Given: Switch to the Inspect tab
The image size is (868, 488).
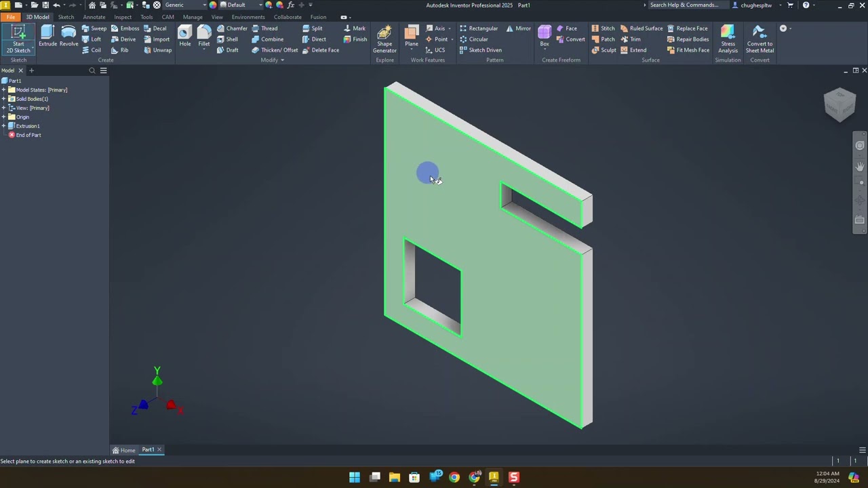Looking at the screenshot, I should 123,17.
